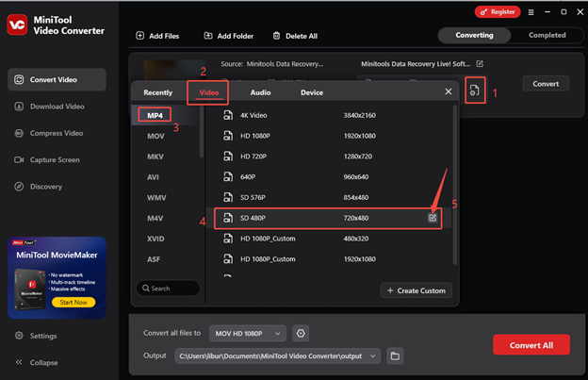The image size is (588, 380).
Task: Click the Convert button for the file
Action: (x=546, y=84)
